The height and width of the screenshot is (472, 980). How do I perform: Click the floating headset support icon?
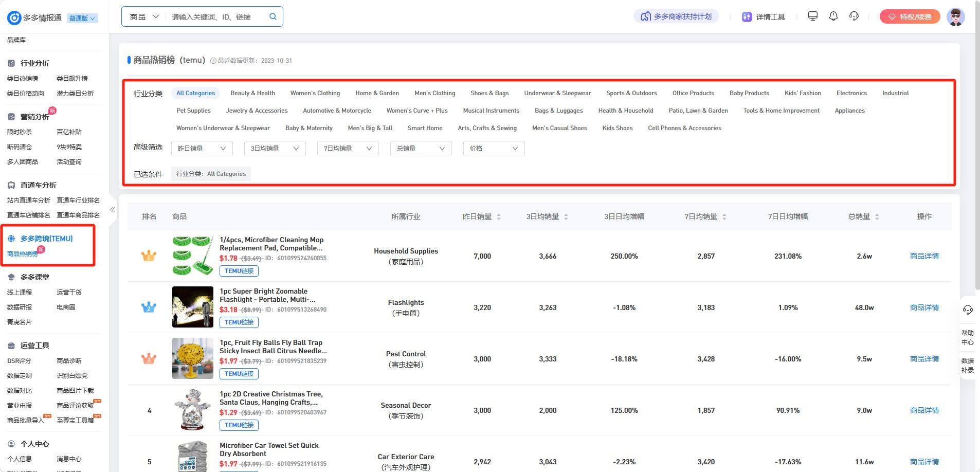point(968,310)
